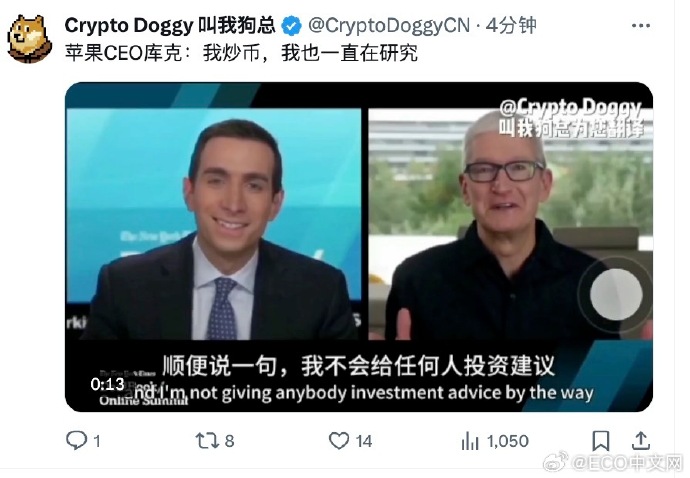690x478 pixels.
Task: Open the 4分钟 timestamp link
Action: pyautogui.click(x=511, y=26)
